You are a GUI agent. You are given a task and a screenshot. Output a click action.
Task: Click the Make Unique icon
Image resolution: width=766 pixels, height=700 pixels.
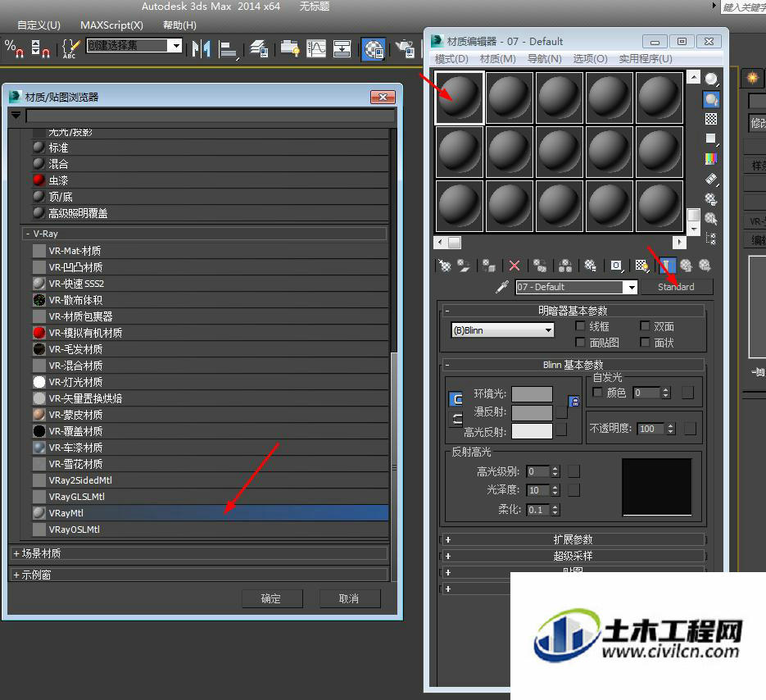click(564, 266)
